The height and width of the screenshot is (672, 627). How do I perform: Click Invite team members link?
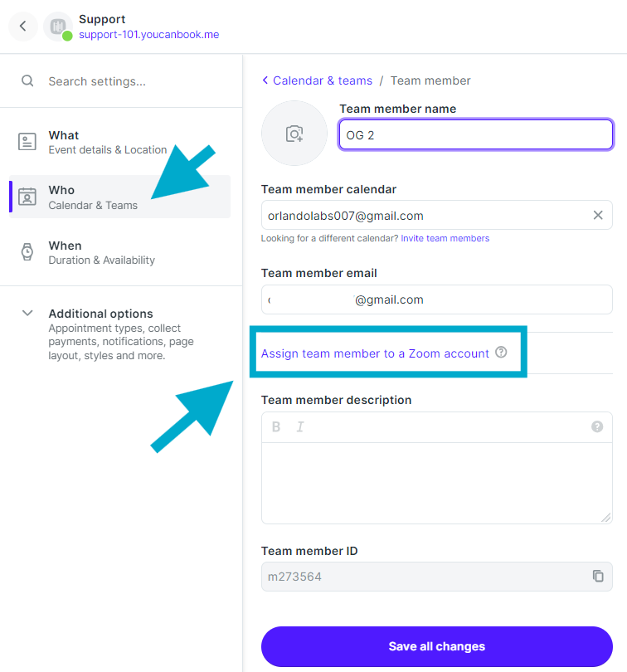point(445,238)
